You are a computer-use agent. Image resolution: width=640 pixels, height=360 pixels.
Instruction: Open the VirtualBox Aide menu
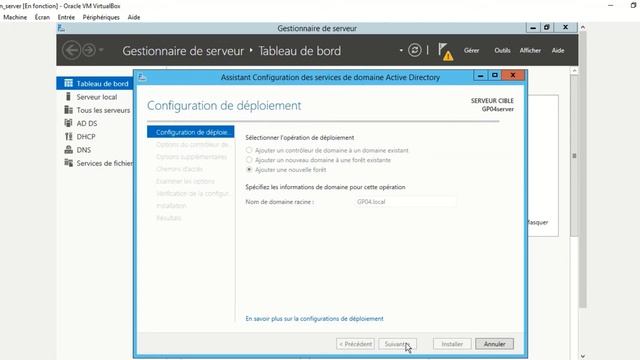pos(134,17)
